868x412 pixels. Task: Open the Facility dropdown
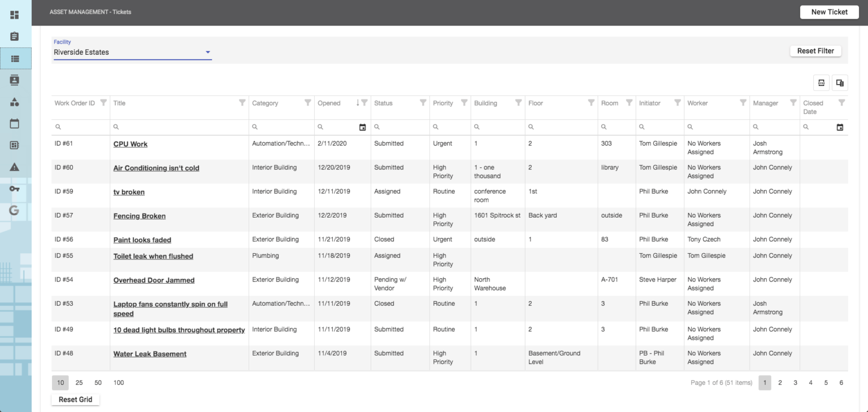point(207,52)
